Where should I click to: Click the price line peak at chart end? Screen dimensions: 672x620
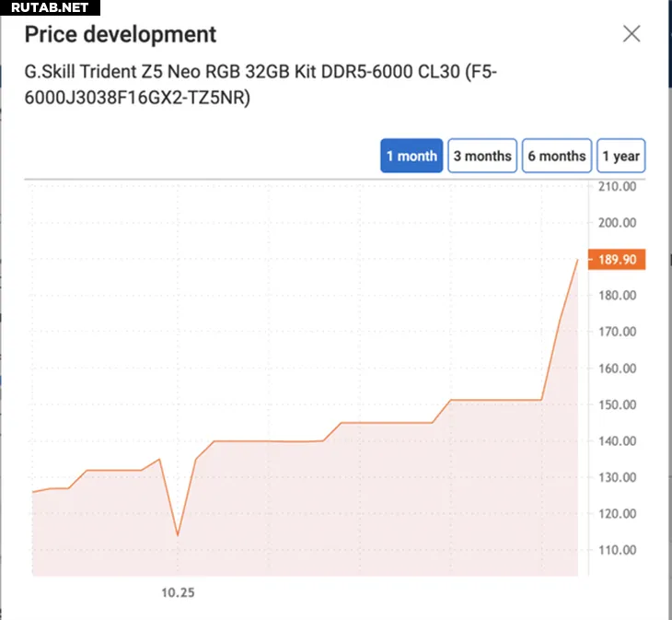(x=577, y=260)
